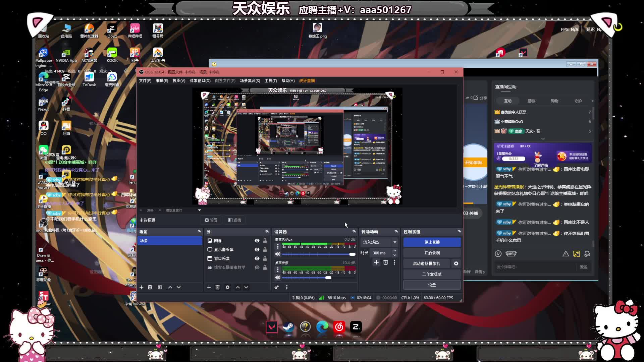Show the hidden 绿宝石局游虫教学 source
644x362 pixels.
257,267
